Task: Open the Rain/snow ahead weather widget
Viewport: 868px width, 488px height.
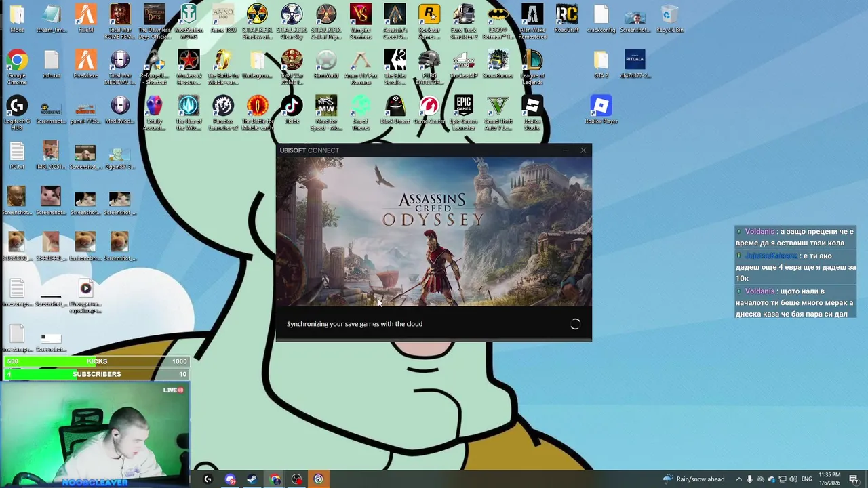Action: pyautogui.click(x=694, y=479)
